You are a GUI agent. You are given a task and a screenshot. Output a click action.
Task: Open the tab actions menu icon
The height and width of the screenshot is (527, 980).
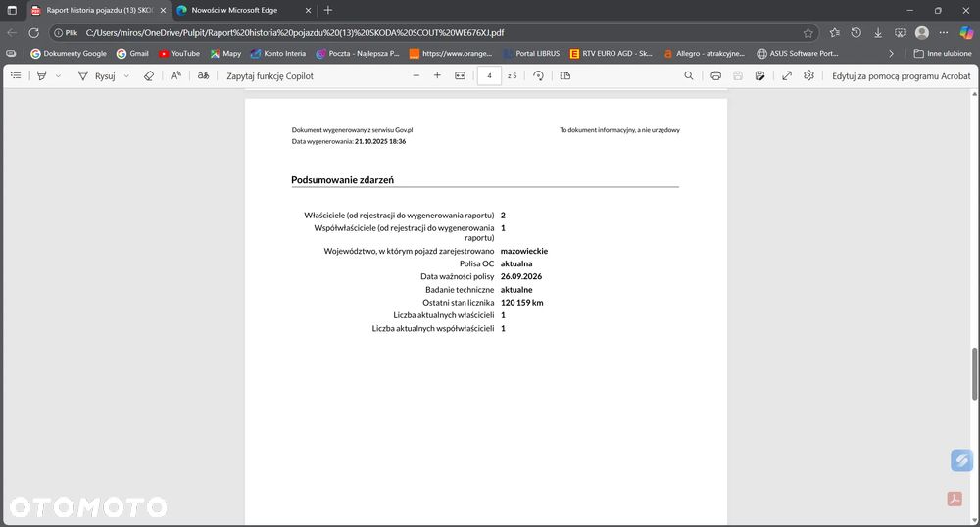tap(11, 10)
